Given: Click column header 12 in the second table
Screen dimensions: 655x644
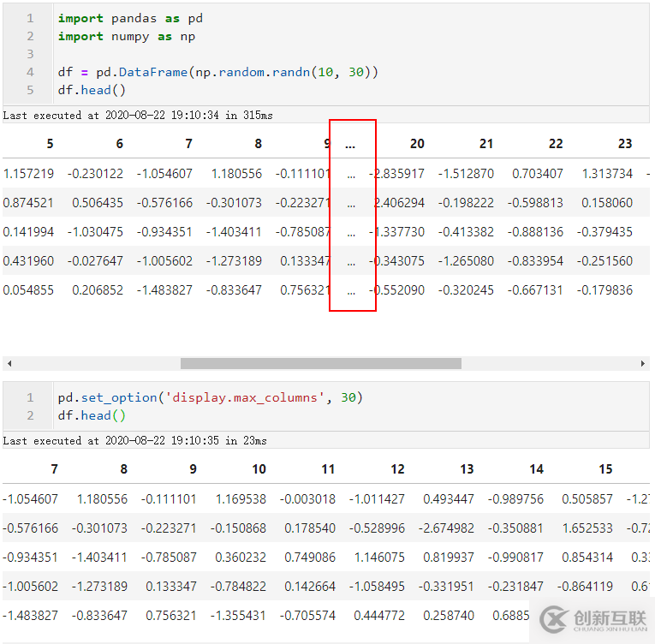Looking at the screenshot, I should [397, 469].
